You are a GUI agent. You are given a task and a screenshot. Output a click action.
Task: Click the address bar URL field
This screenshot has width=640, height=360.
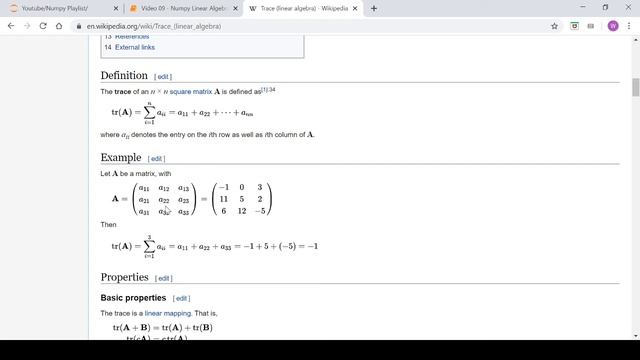click(x=310, y=26)
